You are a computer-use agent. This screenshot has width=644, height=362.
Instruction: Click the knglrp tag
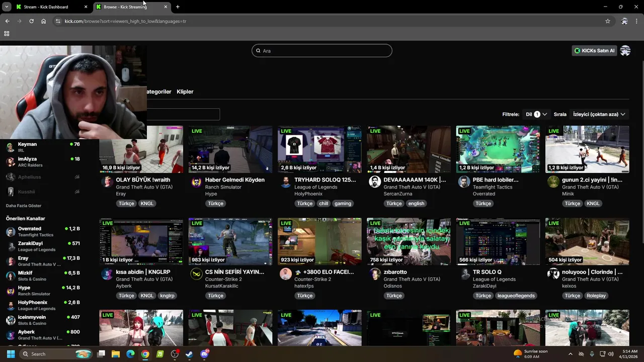point(167,296)
